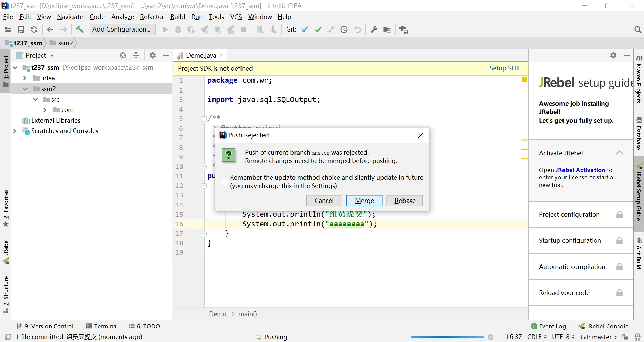
Task: Open the Git branch selector showing master
Action: click(599, 337)
